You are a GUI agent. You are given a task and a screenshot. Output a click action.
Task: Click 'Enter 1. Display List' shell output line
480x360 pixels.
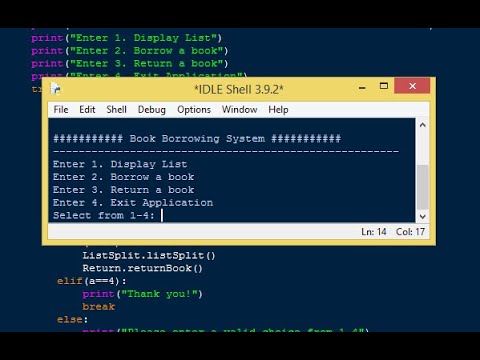120,164
